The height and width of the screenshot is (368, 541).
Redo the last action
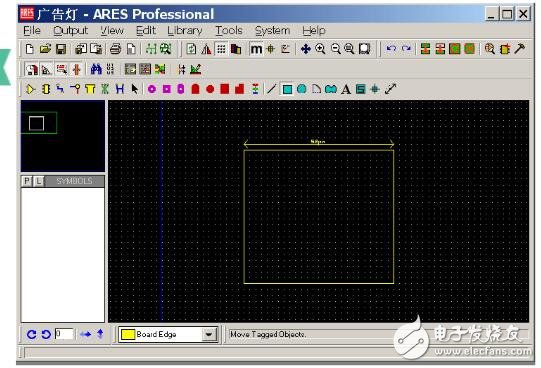[x=406, y=49]
